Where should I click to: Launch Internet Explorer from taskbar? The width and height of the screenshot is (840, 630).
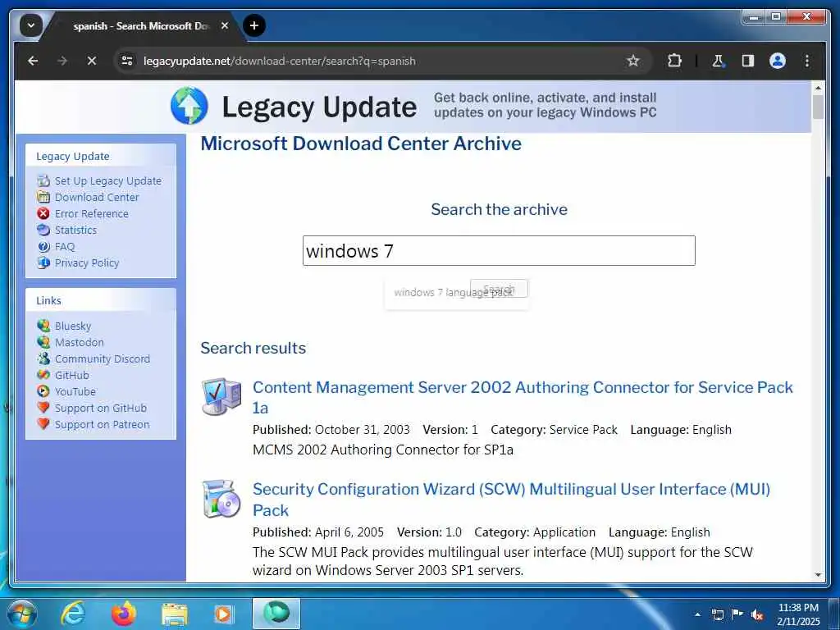coord(73,614)
